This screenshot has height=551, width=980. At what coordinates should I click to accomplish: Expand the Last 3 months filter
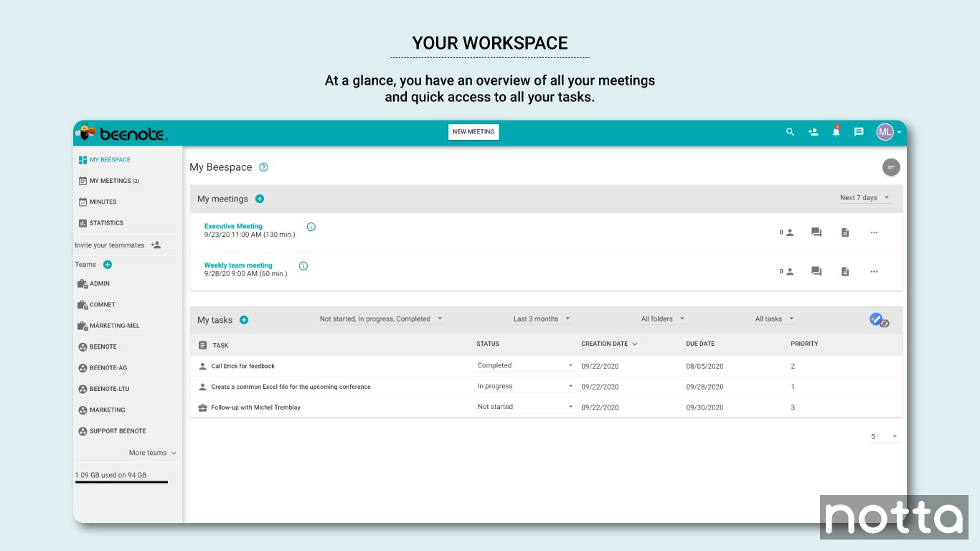[x=542, y=319]
